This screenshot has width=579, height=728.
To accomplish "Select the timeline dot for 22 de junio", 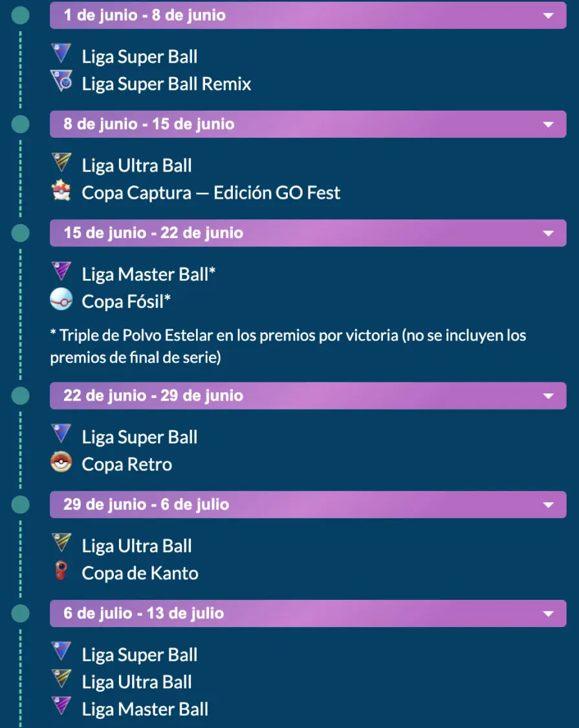I will coord(21,395).
